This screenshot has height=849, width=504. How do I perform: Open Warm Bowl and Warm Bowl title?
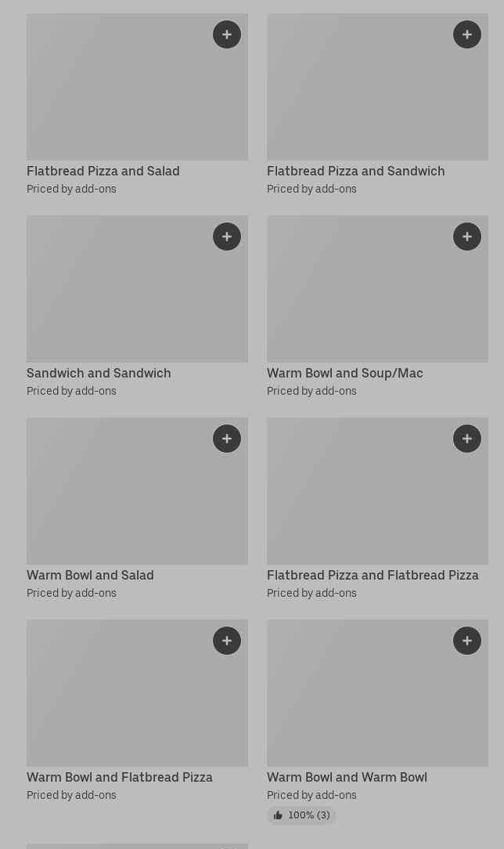pos(347,777)
